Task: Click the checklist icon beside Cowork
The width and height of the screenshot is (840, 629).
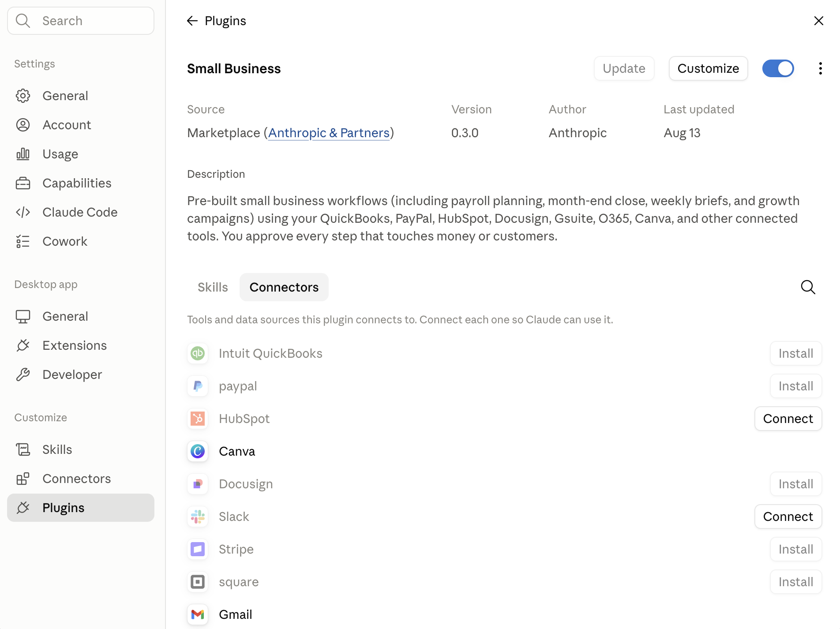Action: [23, 241]
